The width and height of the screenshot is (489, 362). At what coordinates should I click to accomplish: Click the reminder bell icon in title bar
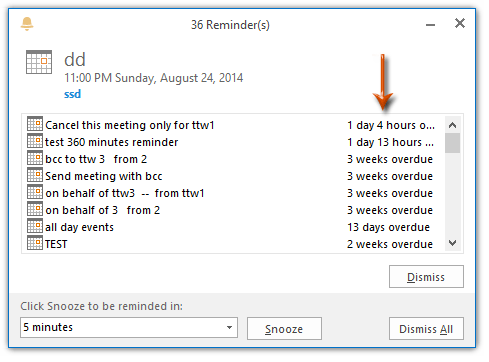pyautogui.click(x=27, y=24)
